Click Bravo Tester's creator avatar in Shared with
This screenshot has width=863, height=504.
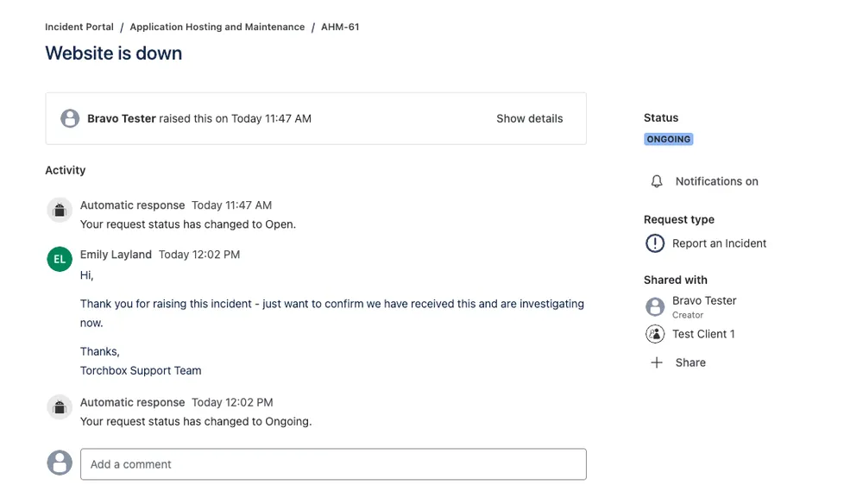(655, 306)
